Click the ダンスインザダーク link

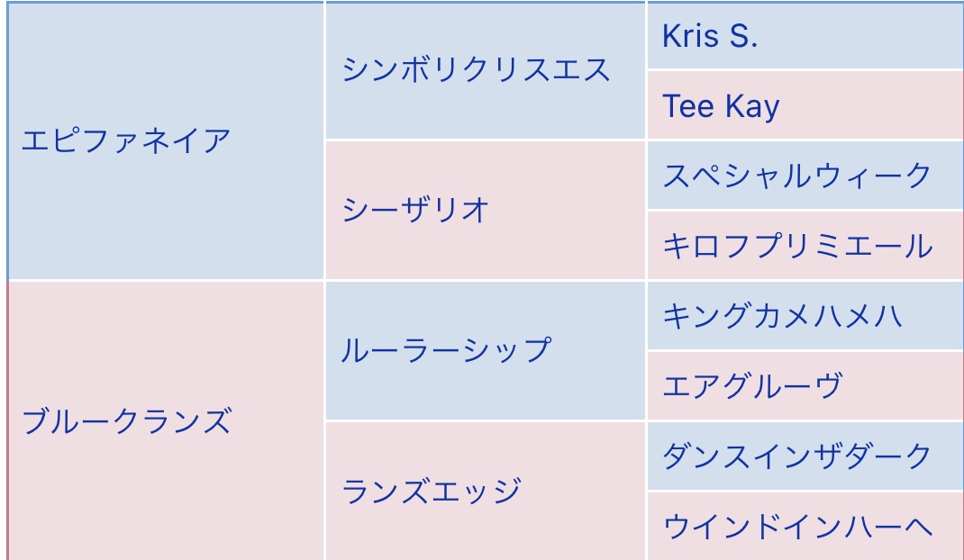(796, 456)
